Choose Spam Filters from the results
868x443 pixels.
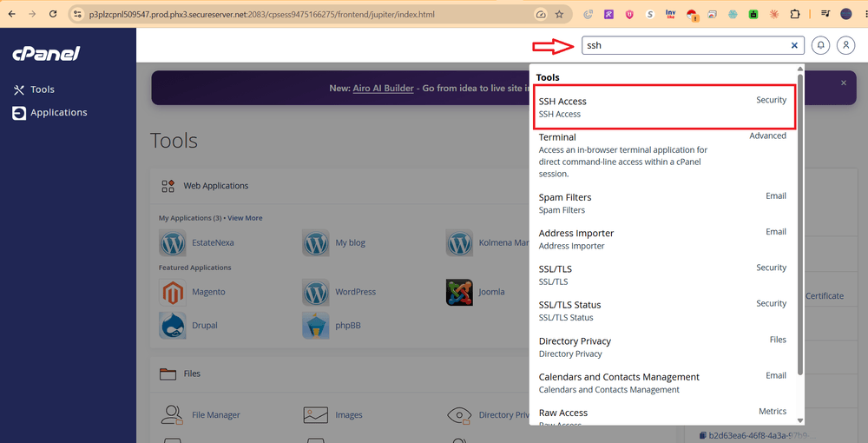point(664,203)
